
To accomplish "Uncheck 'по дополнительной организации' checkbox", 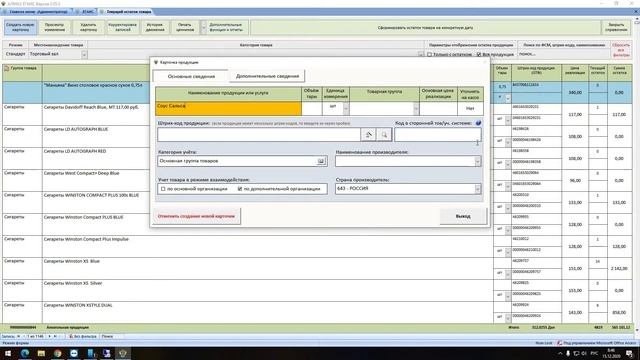I will pos(240,189).
